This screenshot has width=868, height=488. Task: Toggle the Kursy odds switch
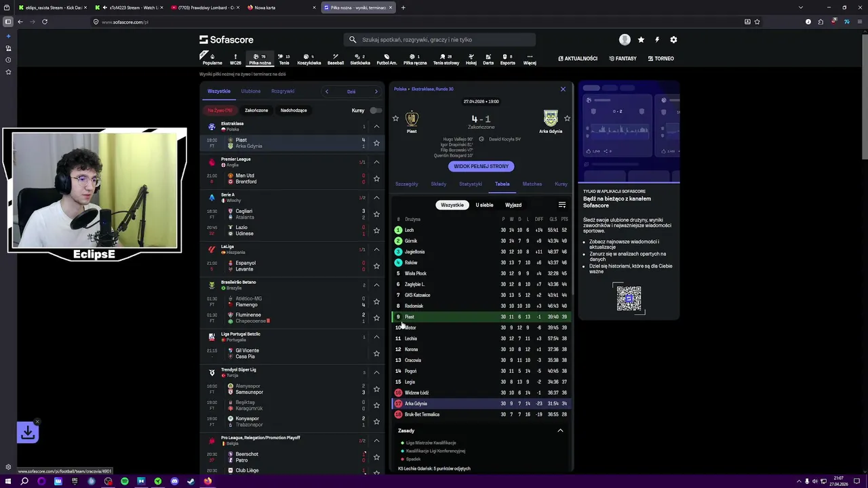tap(375, 110)
